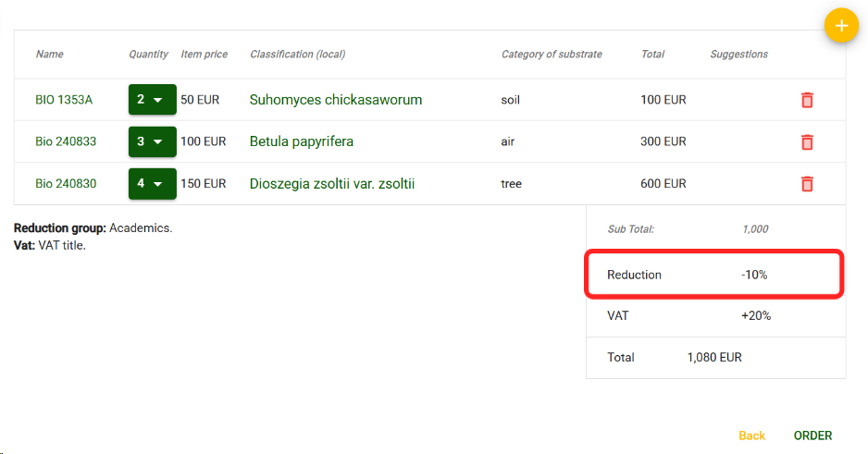Select the Bio 240830 name link
868x454 pixels.
[66, 184]
